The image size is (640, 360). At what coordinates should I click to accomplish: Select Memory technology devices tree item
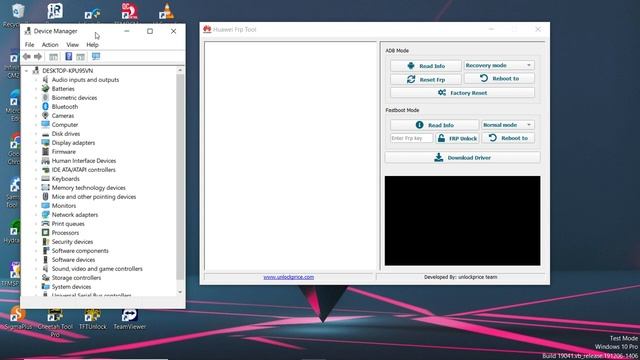coord(89,188)
